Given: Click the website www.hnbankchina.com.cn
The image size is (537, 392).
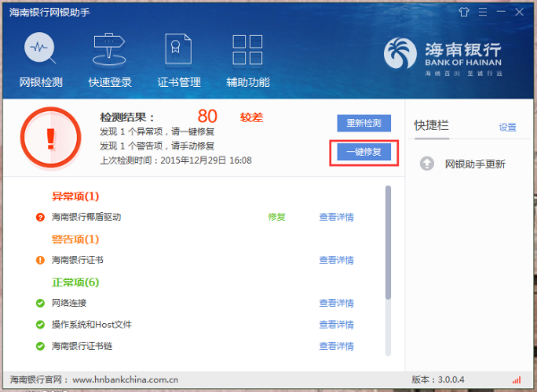Looking at the screenshot, I should 125,379.
